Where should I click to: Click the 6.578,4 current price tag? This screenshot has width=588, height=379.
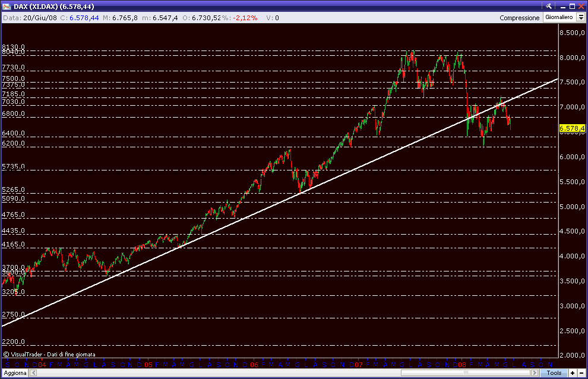click(x=571, y=128)
